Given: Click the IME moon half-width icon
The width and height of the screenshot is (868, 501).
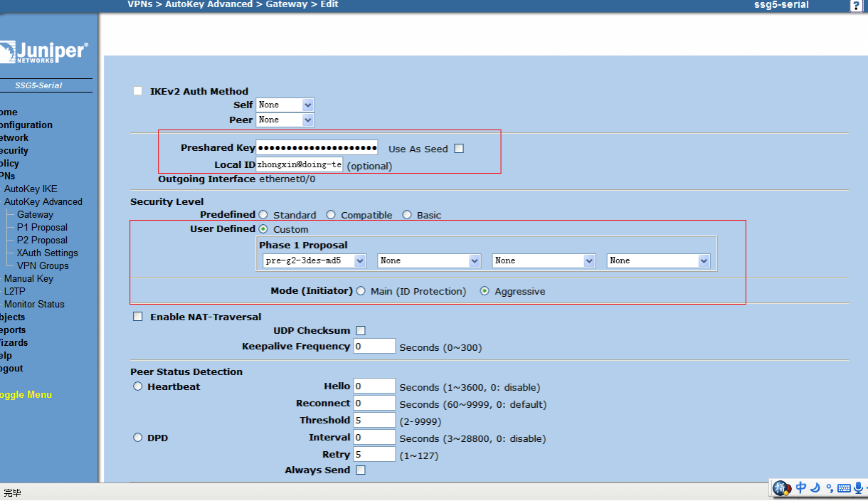Looking at the screenshot, I should point(815,487).
